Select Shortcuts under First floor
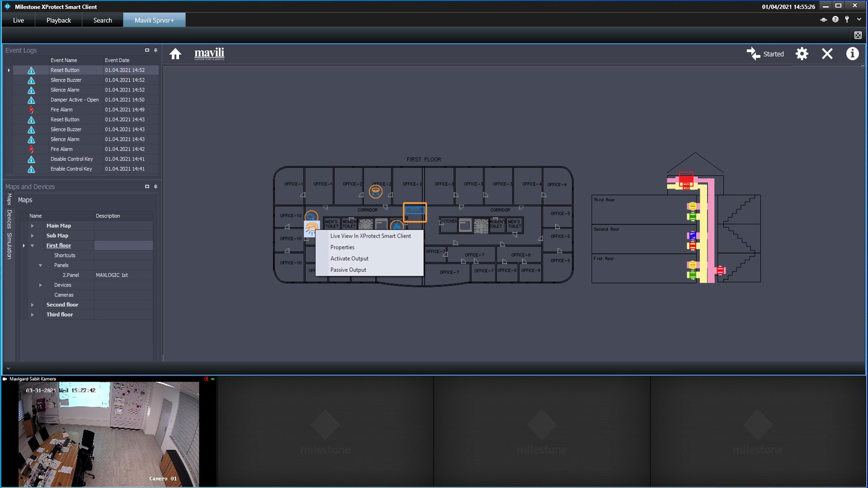The height and width of the screenshot is (488, 868). (x=65, y=255)
